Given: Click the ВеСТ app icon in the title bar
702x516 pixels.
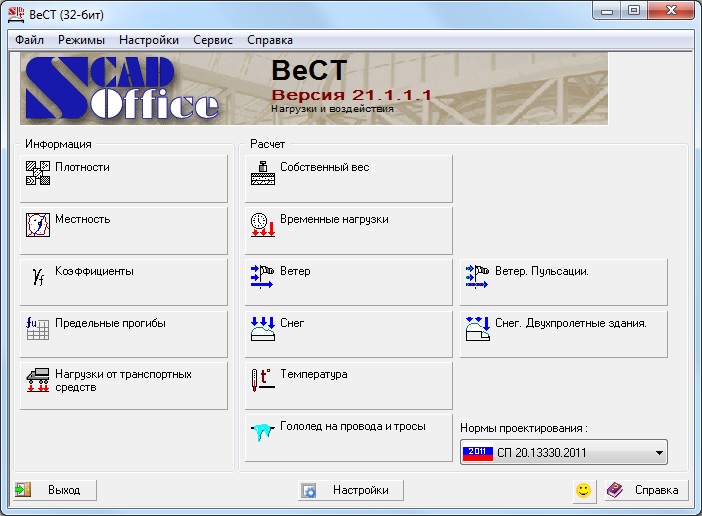Looking at the screenshot, I should point(16,14).
